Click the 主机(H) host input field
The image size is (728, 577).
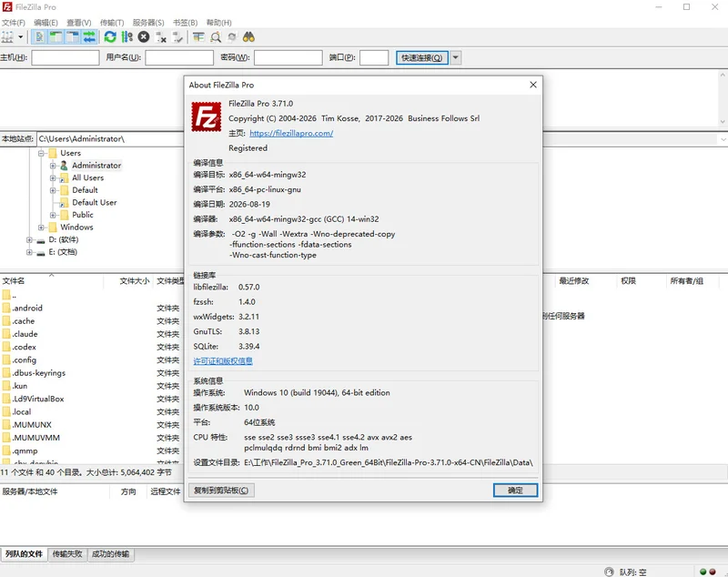pos(66,57)
